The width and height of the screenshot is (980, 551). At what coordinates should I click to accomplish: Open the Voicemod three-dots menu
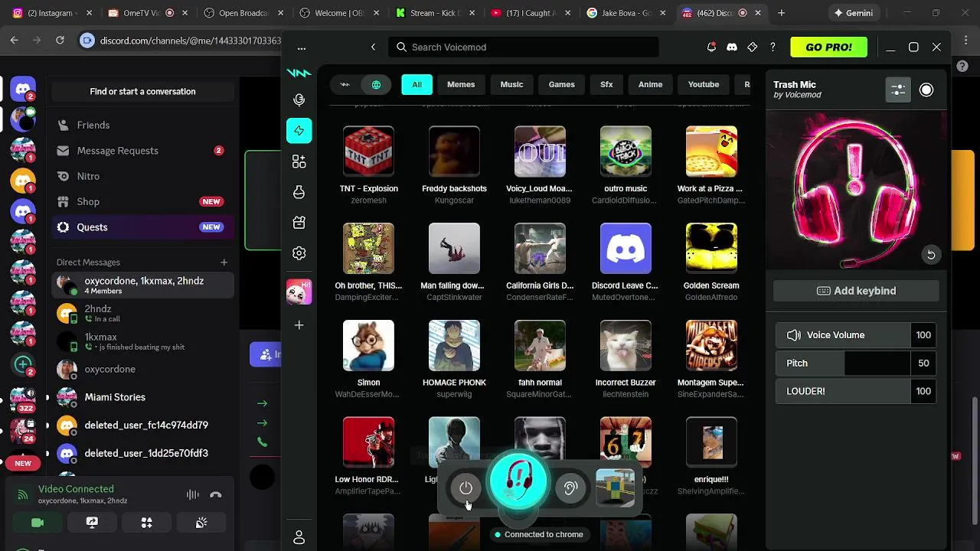pyautogui.click(x=302, y=47)
